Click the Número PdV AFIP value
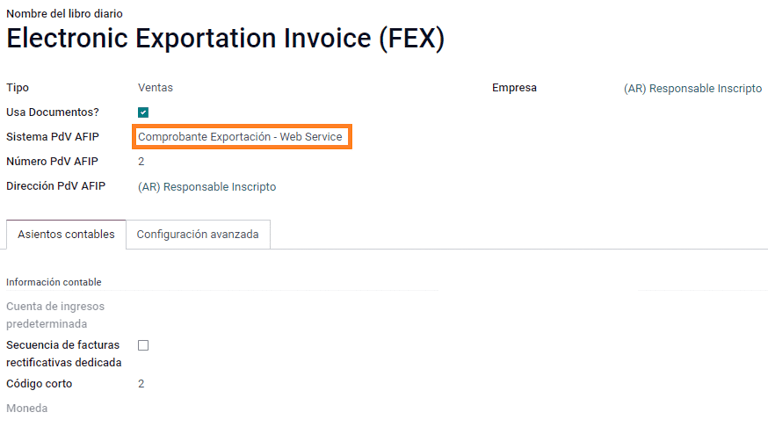 pyautogui.click(x=141, y=161)
